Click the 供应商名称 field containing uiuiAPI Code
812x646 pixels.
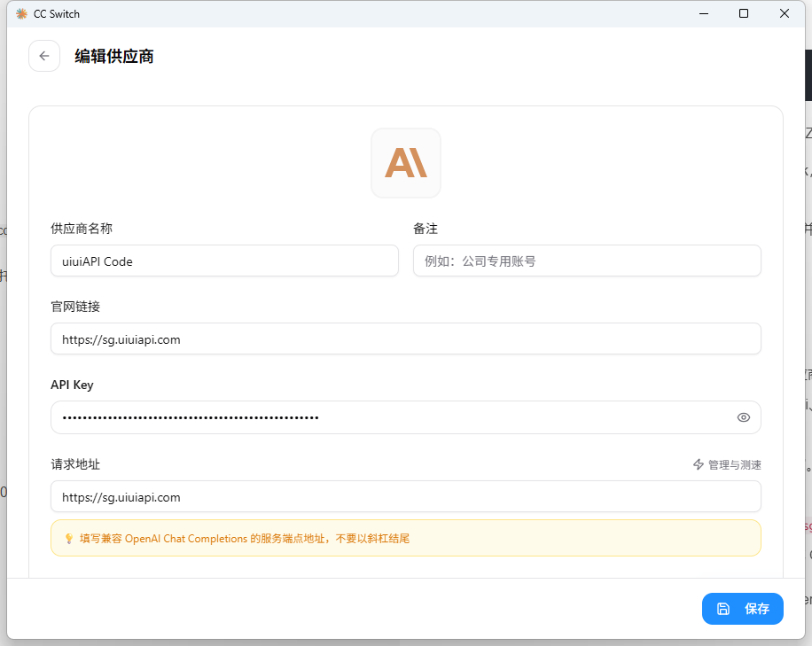click(x=224, y=261)
